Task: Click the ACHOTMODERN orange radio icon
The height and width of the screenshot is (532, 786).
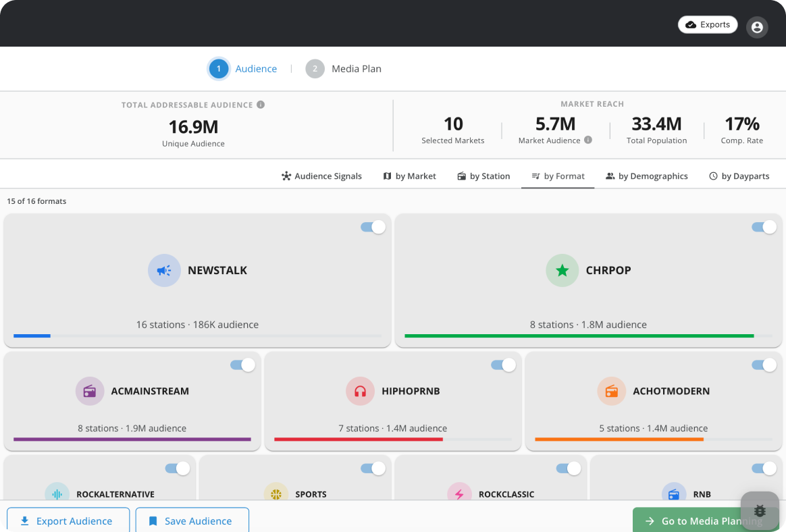Action: point(612,391)
